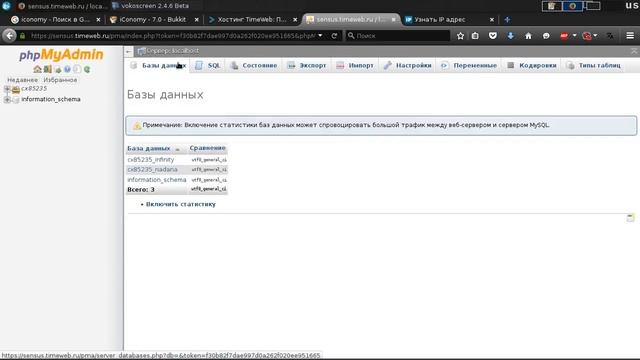Image resolution: width=640 pixels, height=360 pixels.
Task: Open the bookmarks list clipboard icon
Action: (x=475, y=36)
